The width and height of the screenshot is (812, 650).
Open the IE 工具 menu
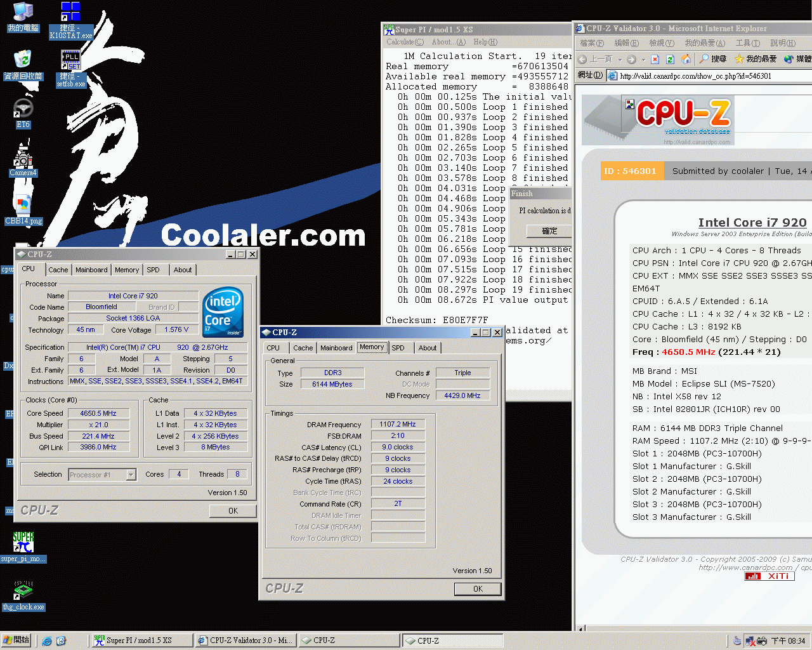(747, 43)
